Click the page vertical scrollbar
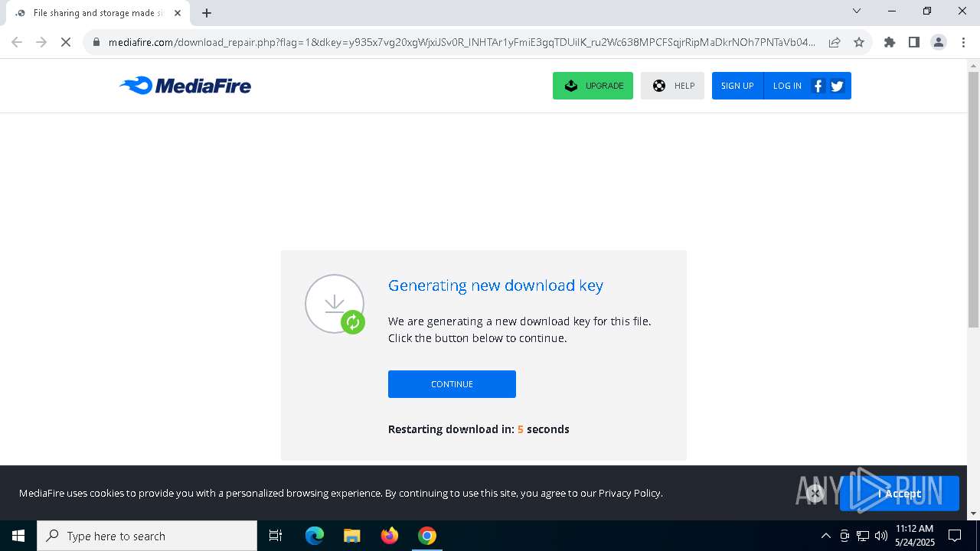This screenshot has width=980, height=551. [x=973, y=201]
